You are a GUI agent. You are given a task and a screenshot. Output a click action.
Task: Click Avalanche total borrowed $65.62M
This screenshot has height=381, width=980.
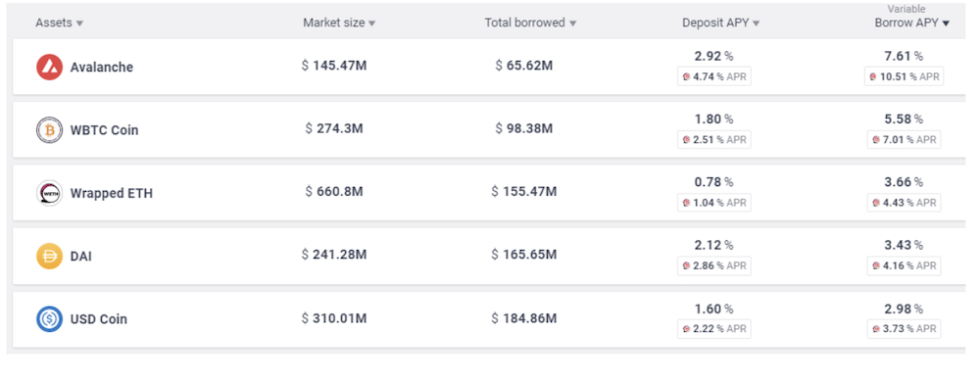(x=523, y=66)
